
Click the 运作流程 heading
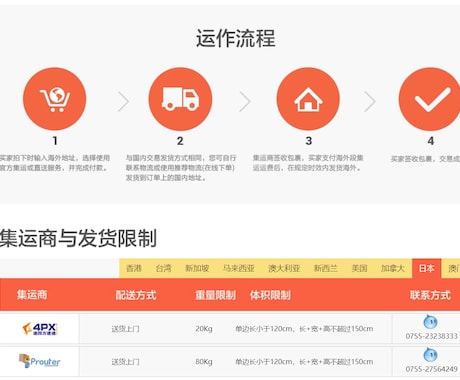click(236, 38)
